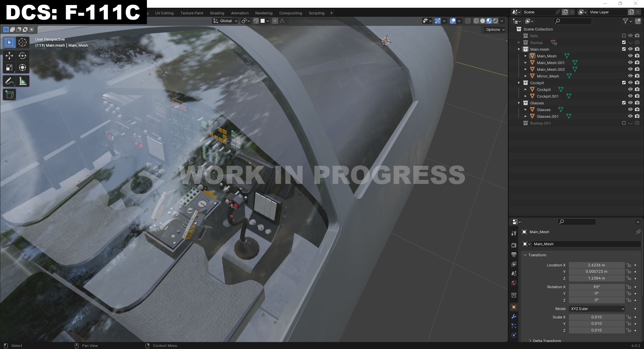Open the Options dropdown in viewport

[x=495, y=30]
